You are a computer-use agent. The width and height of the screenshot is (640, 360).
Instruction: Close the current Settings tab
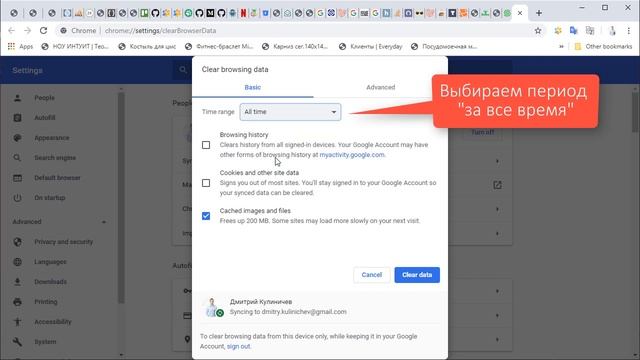[520, 13]
